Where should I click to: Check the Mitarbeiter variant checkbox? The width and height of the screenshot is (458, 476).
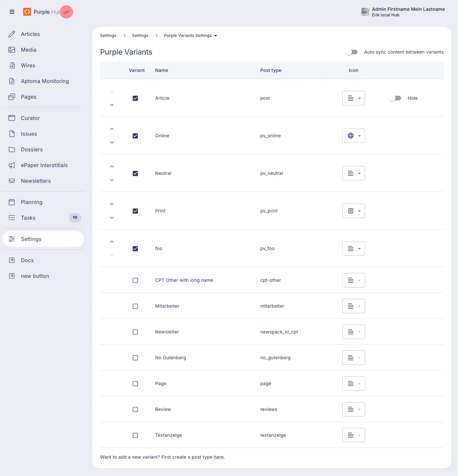[135, 306]
